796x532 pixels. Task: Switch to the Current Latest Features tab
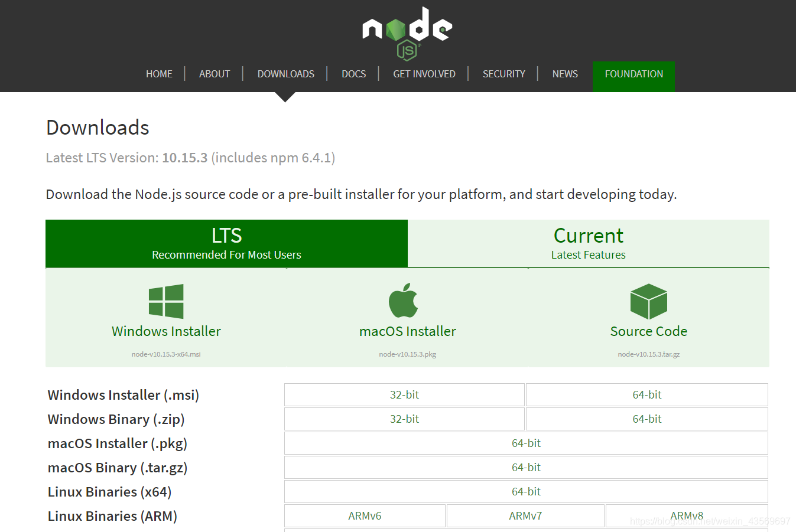(589, 243)
